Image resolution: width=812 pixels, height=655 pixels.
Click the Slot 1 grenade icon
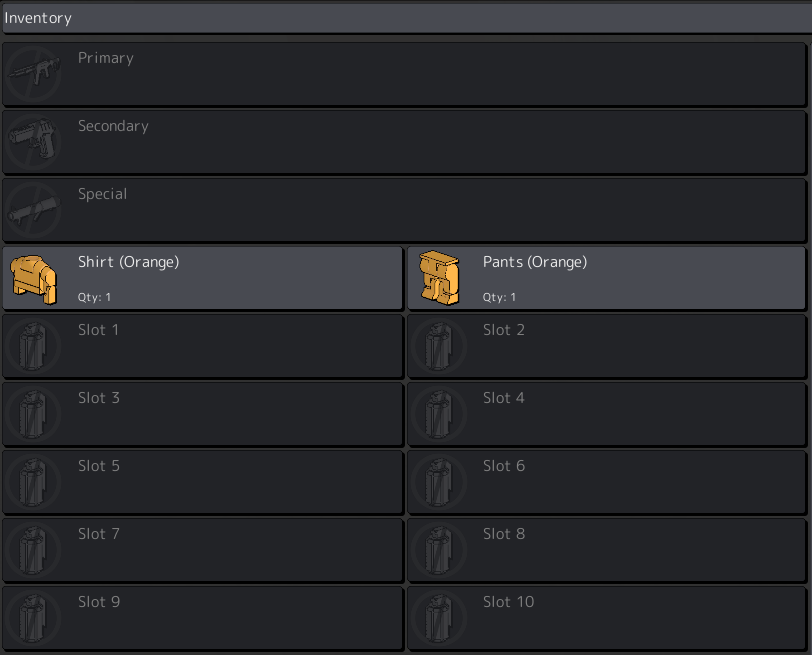pos(34,346)
